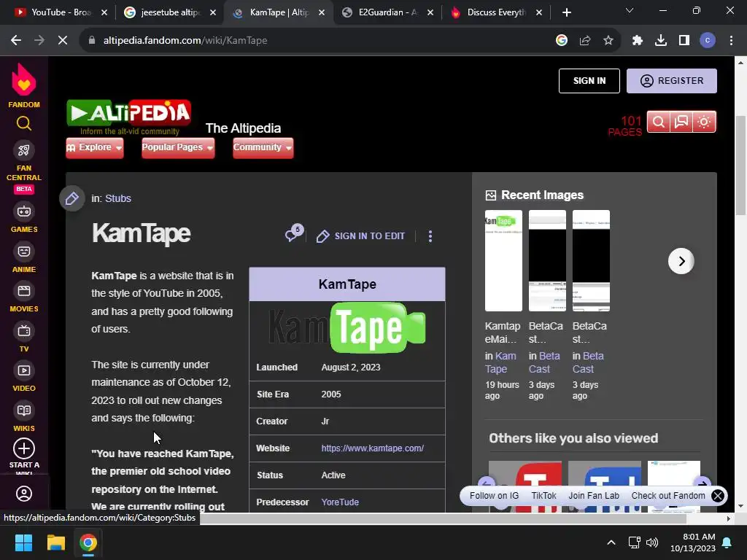Open the YoreTude predecessor link
The width and height of the screenshot is (747, 560).
pos(340,502)
